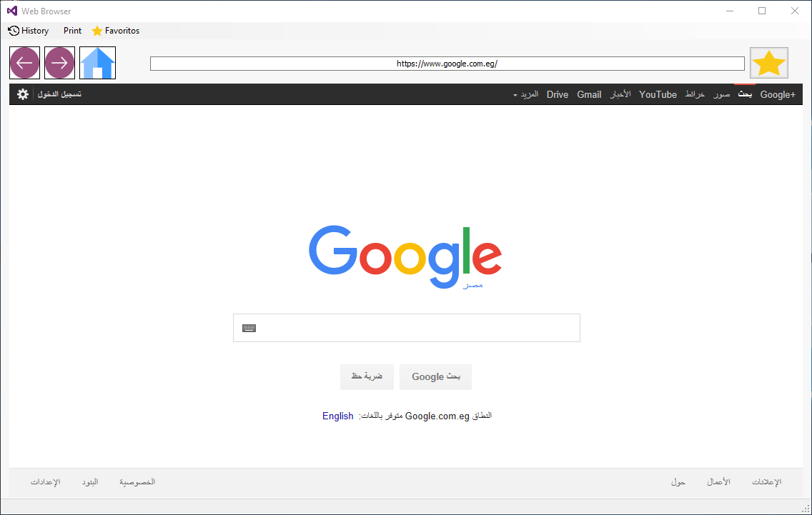Click the بحث Google search button
The width and height of the screenshot is (812, 515).
(435, 377)
